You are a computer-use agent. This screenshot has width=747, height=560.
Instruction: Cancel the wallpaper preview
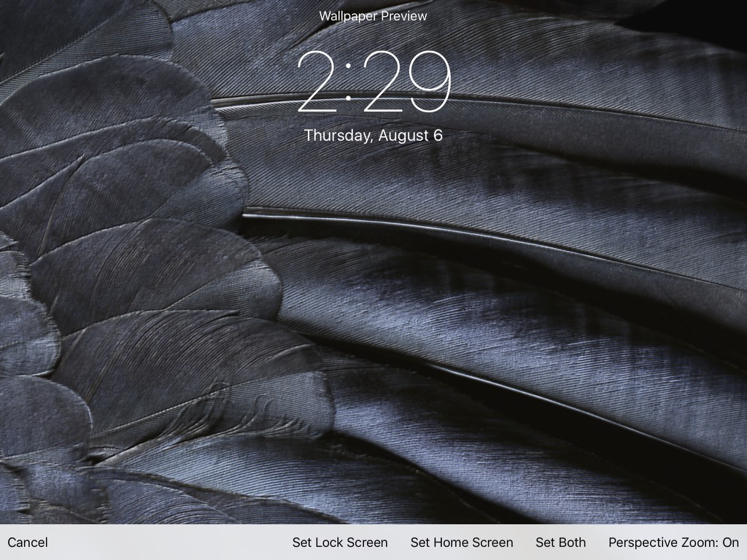[28, 542]
